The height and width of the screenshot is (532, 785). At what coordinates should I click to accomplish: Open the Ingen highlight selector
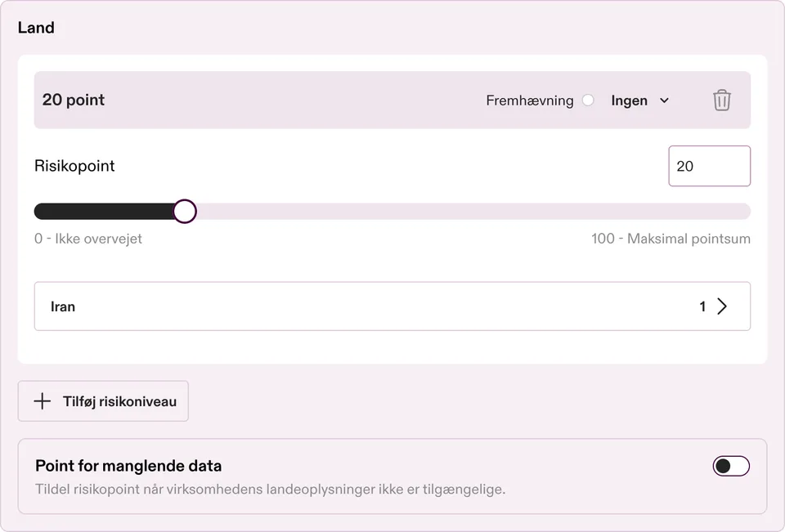[x=639, y=101]
